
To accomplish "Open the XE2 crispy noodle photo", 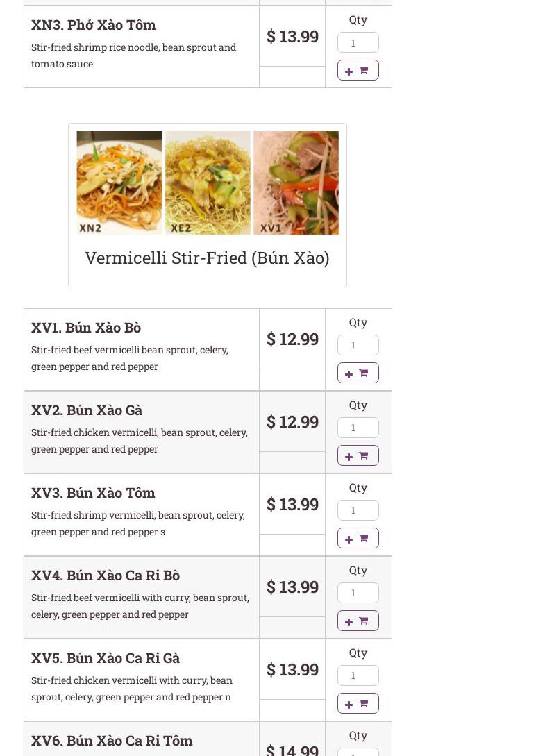I will (x=208, y=183).
